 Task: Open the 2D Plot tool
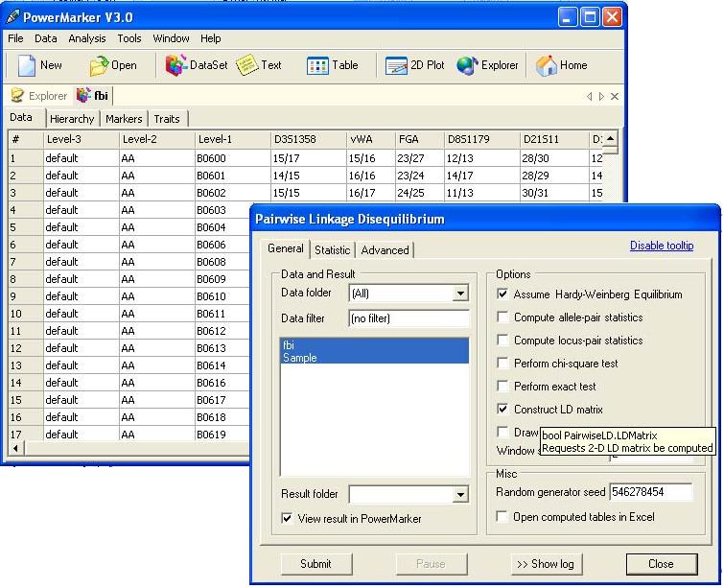coord(397,65)
